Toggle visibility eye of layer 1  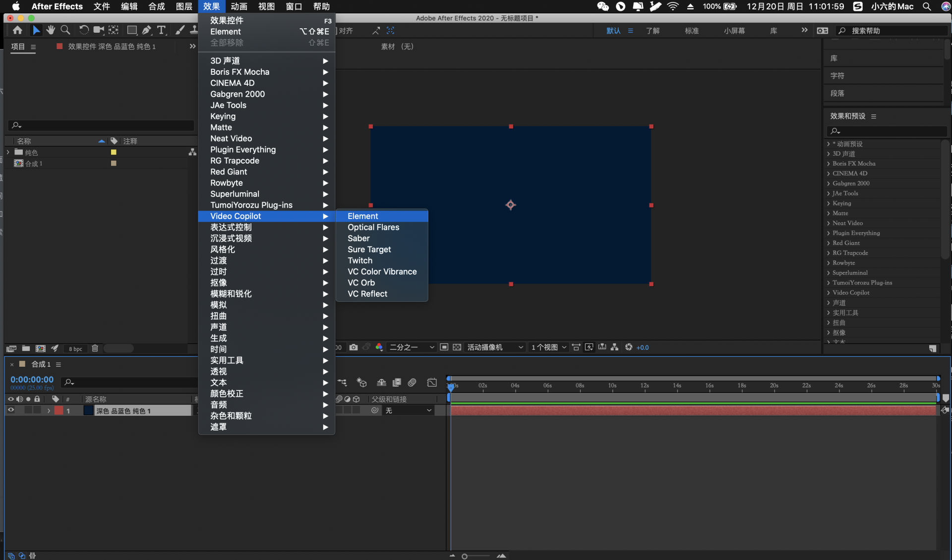11,410
